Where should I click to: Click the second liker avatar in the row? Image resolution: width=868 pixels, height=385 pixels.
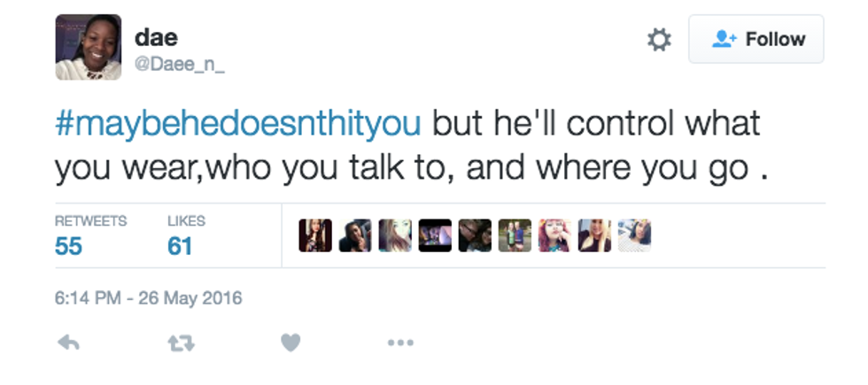click(355, 235)
